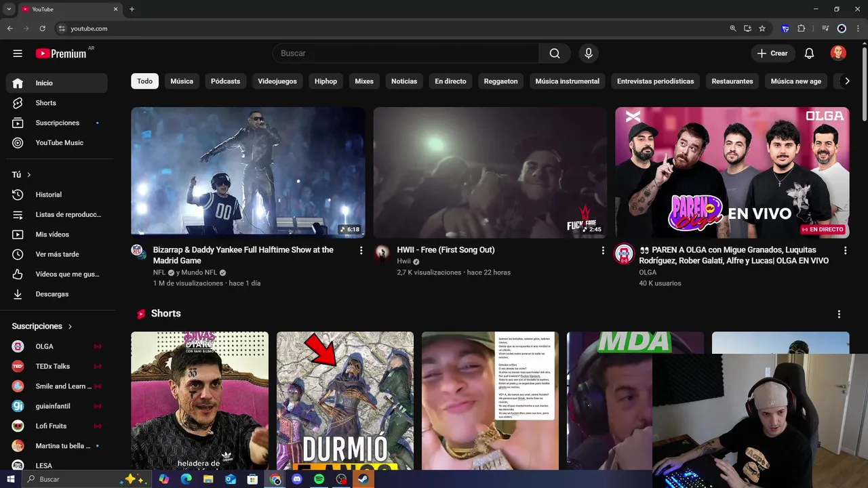Open the Shorts shelf options menu
Viewport: 868px width, 488px height.
pos(839,314)
